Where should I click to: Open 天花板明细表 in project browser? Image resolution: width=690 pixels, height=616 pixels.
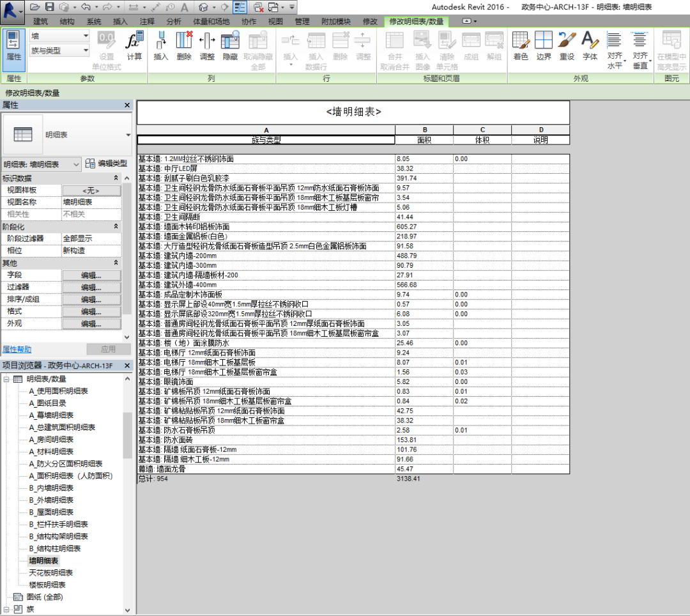coord(51,573)
